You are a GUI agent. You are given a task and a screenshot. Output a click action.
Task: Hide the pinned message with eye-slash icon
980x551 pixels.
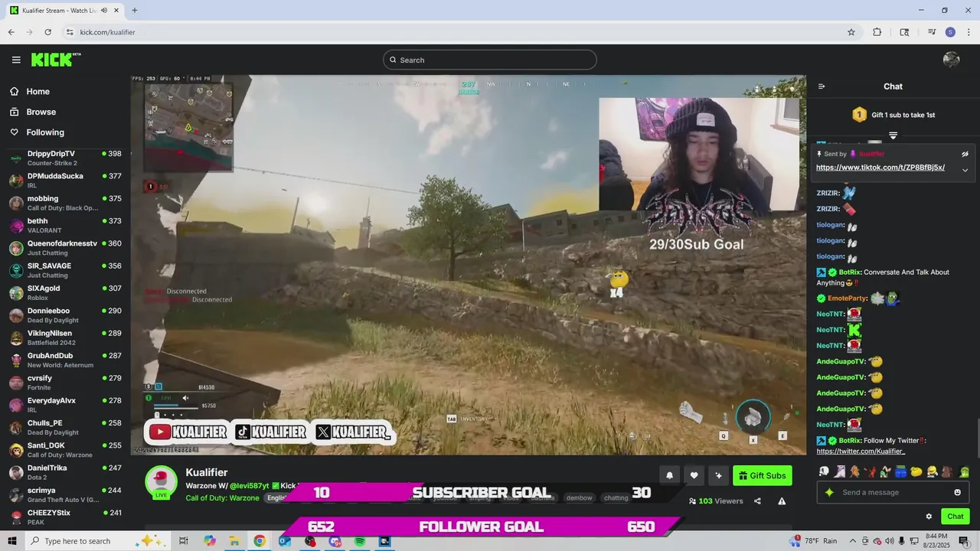pos(965,154)
